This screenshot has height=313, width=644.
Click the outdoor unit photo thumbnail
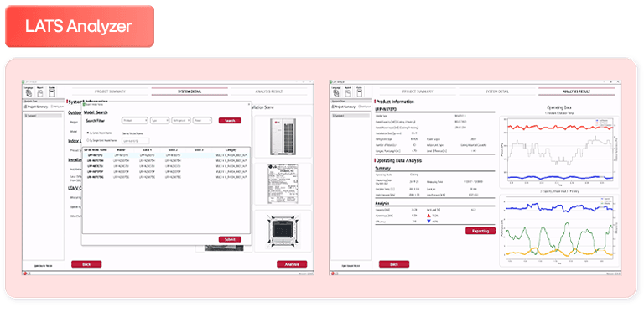(283, 137)
